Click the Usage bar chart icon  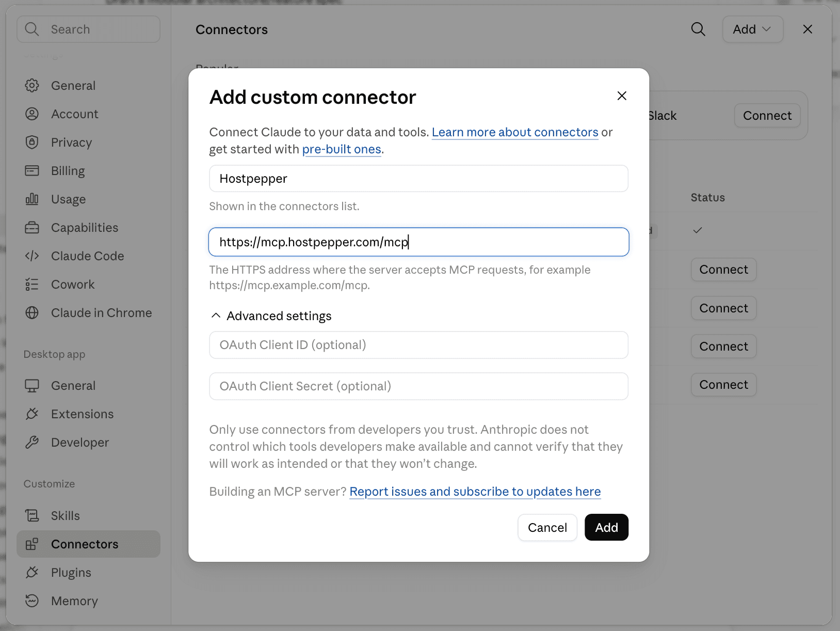click(x=32, y=199)
